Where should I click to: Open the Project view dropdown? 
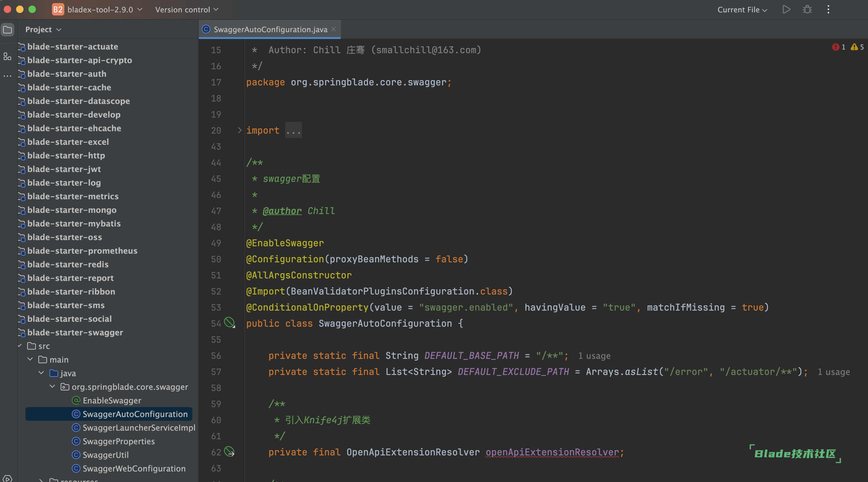click(x=43, y=30)
